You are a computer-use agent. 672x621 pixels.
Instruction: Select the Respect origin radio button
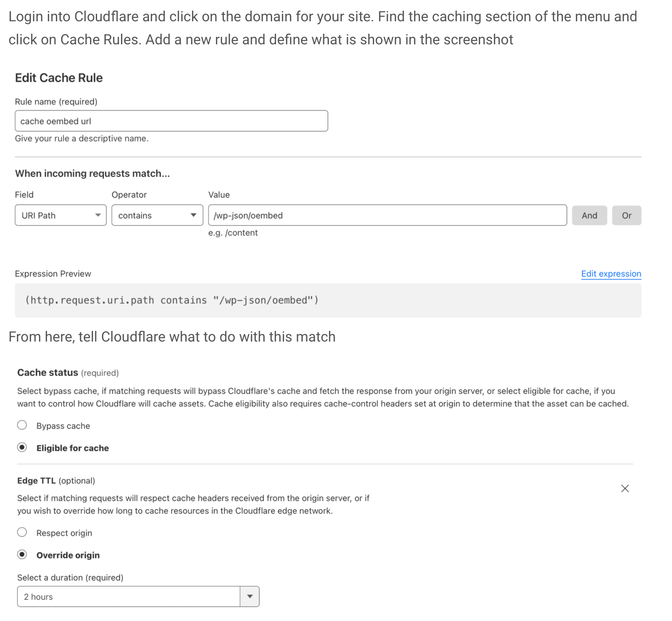pos(22,532)
